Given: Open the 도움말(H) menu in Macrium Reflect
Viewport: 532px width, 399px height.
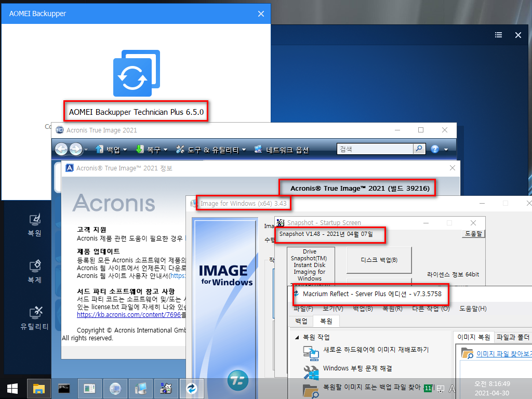Looking at the screenshot, I should [x=473, y=309].
